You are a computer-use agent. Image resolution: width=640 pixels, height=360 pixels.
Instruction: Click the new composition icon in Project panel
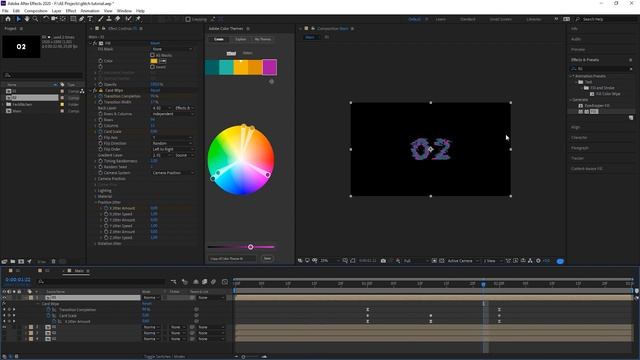coord(21,261)
